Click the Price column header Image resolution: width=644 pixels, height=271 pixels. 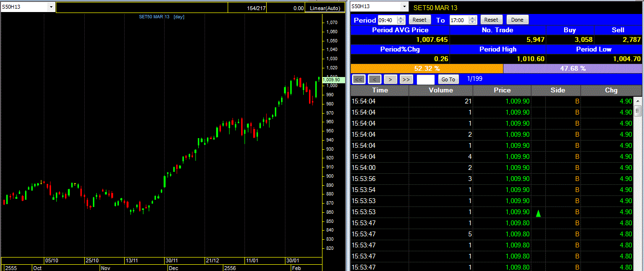coord(502,90)
